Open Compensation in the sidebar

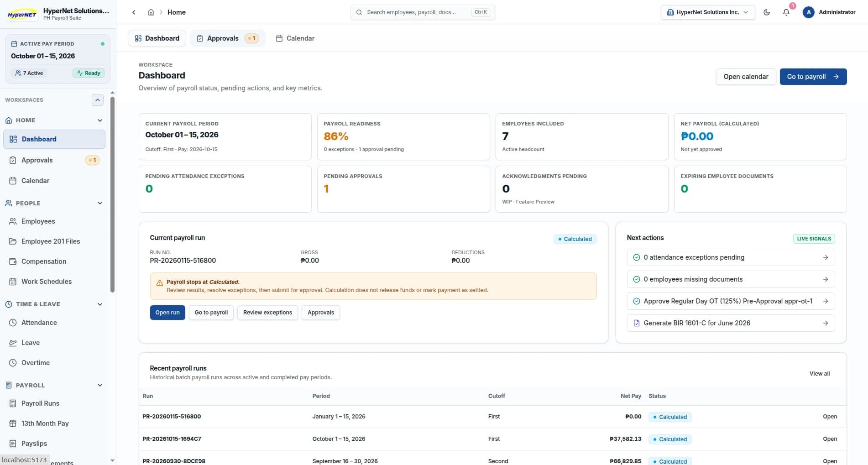coord(54,261)
